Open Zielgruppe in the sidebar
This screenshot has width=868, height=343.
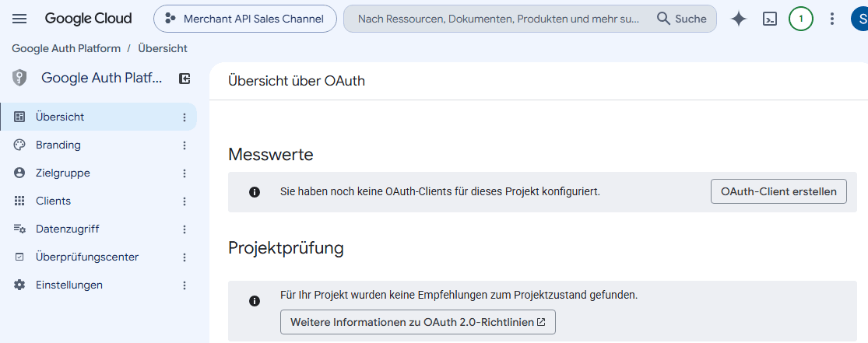(99, 173)
